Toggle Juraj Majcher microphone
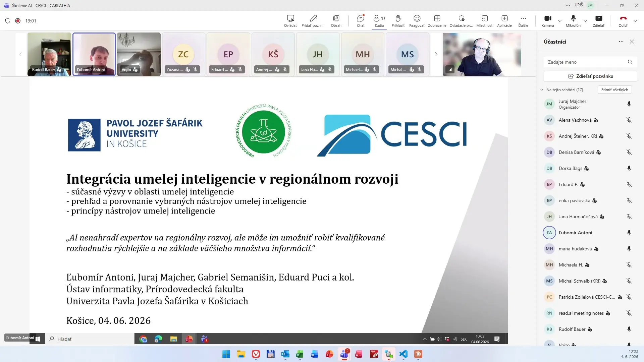 629,104
